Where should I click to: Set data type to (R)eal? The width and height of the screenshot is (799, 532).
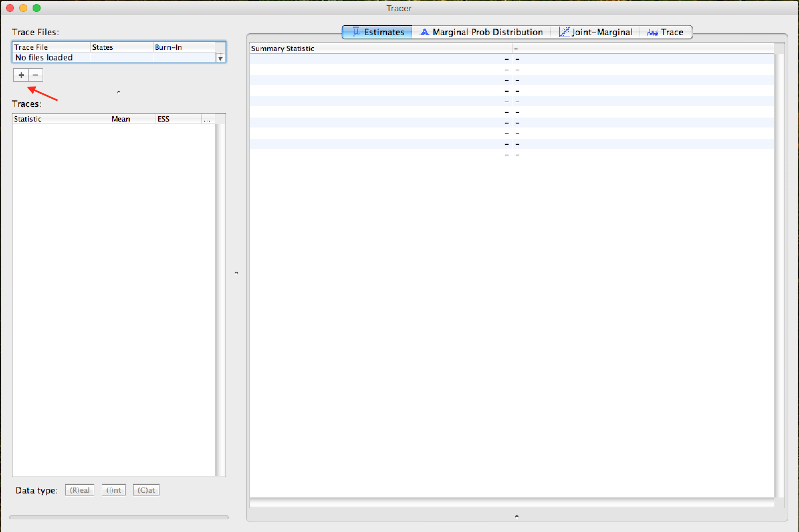79,490
